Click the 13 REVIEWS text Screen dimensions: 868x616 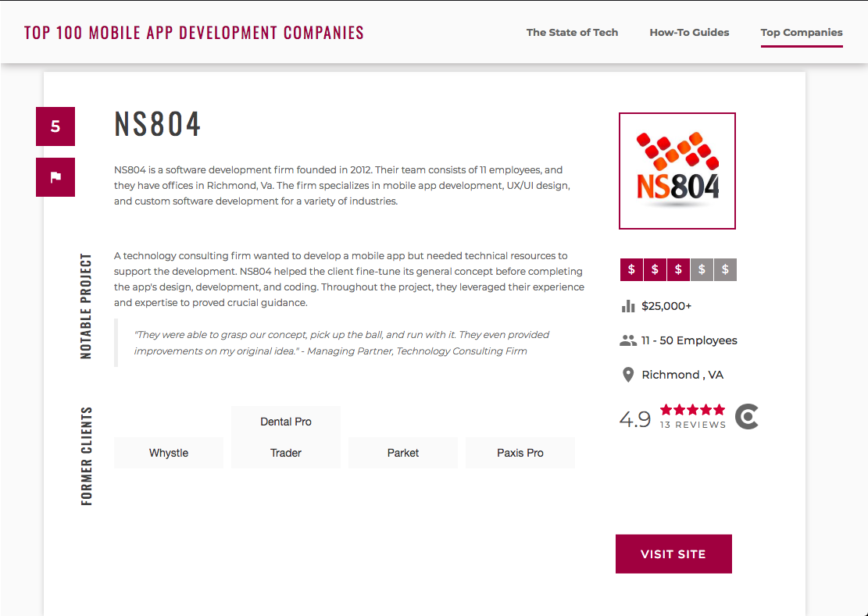pos(692,426)
